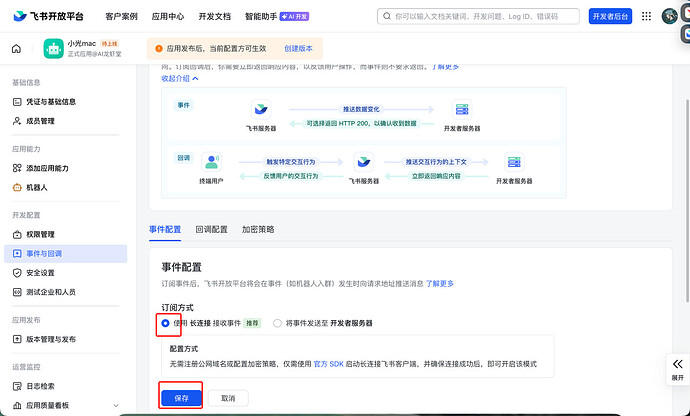Screen dimensions: 690x416
Task: Select the 使用长连接接收事件 radio option
Action: click(x=166, y=323)
